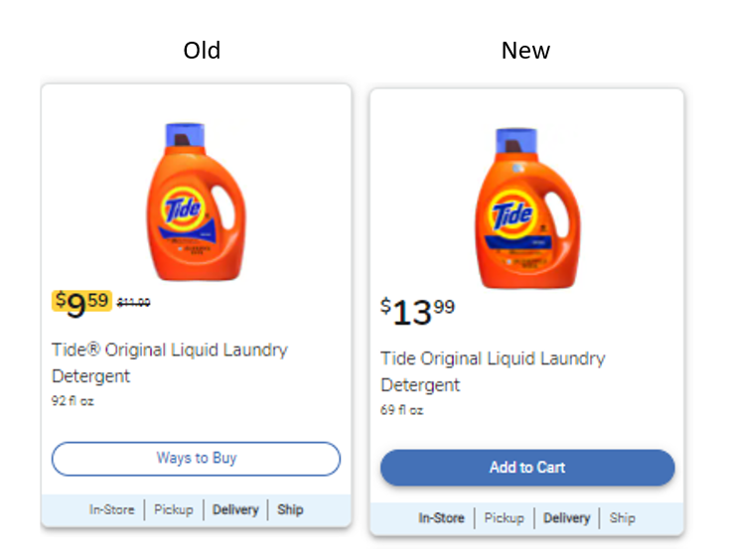Viewport: 731px width, 560px height.
Task: Choose Delivery in the New card
Action: (x=566, y=518)
